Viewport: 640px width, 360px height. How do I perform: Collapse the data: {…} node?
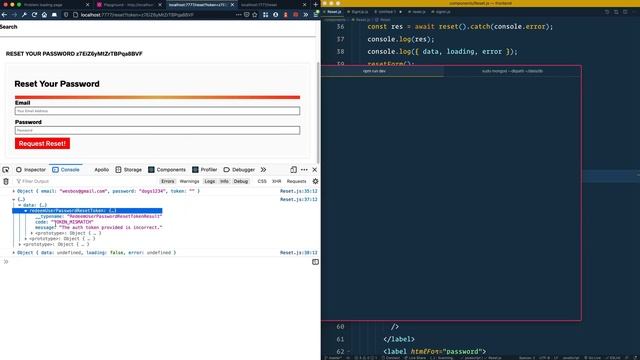[x=20, y=205]
